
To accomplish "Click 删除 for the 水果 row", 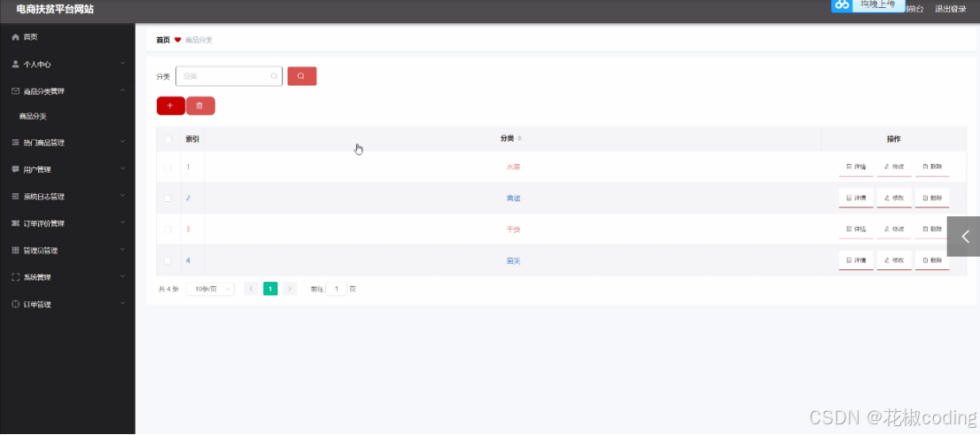I will [932, 167].
